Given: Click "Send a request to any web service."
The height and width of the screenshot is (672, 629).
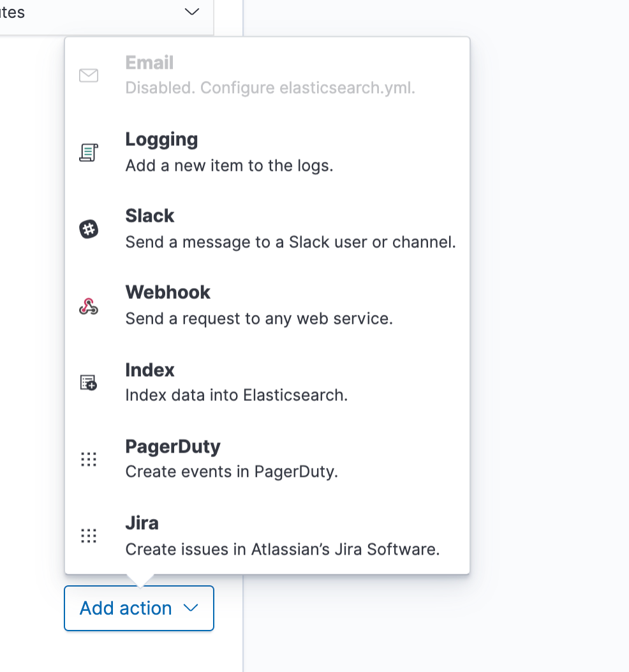Looking at the screenshot, I should point(259,319).
